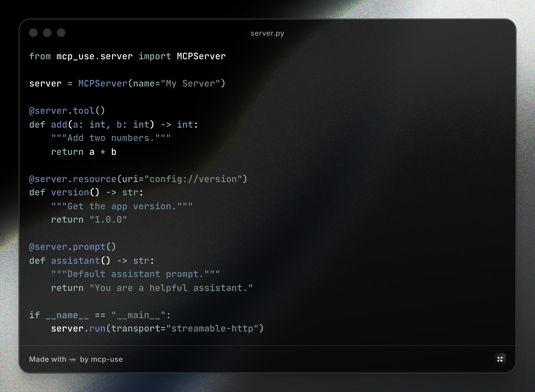Click the version function name
Screen dimensions: 535x392
coord(70,192)
